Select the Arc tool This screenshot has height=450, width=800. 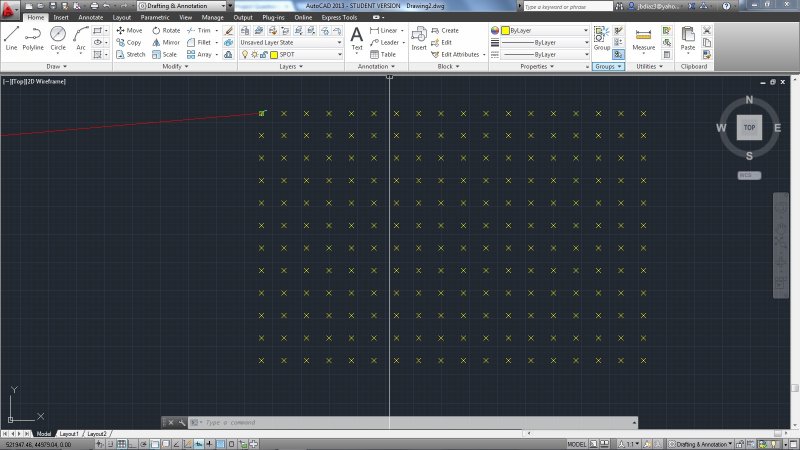[x=81, y=39]
